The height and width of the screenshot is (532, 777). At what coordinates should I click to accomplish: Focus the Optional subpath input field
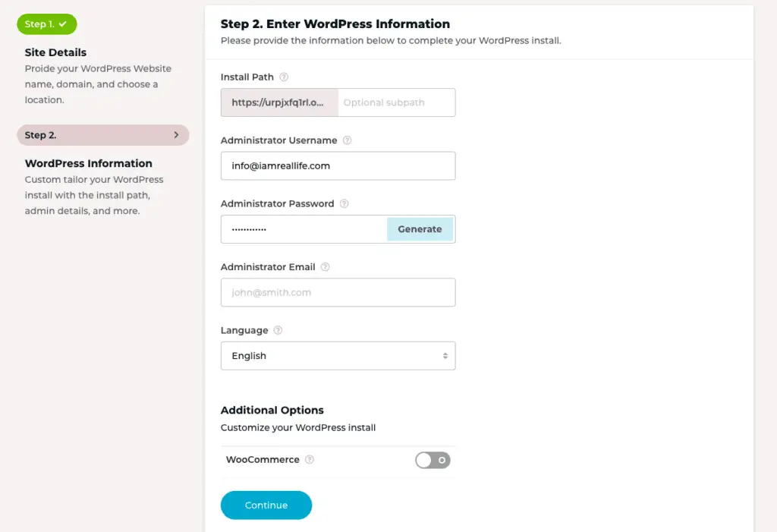pyautogui.click(x=396, y=102)
